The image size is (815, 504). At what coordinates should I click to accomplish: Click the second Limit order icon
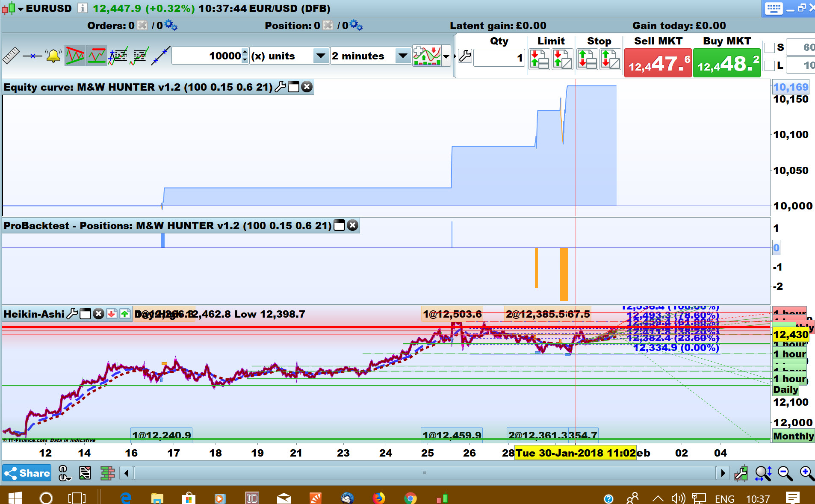(x=562, y=59)
